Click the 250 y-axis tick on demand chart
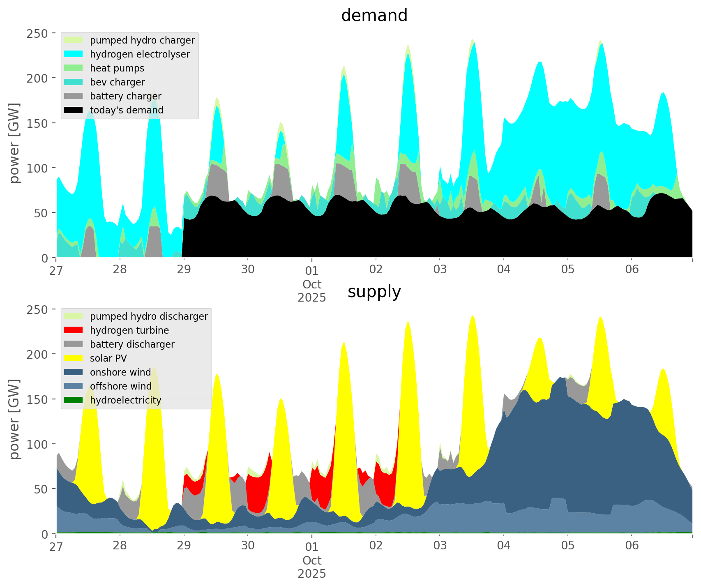 [37, 34]
